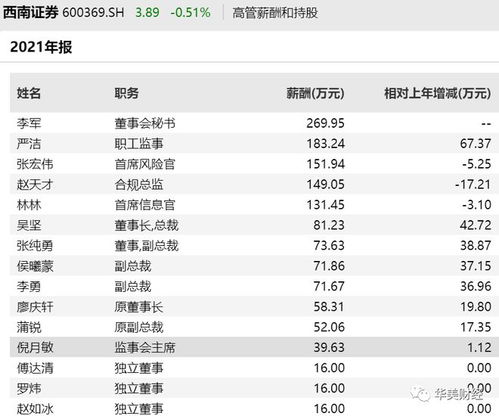Sort by the 职务 column header
The width and height of the screenshot is (499, 416).
click(x=127, y=93)
